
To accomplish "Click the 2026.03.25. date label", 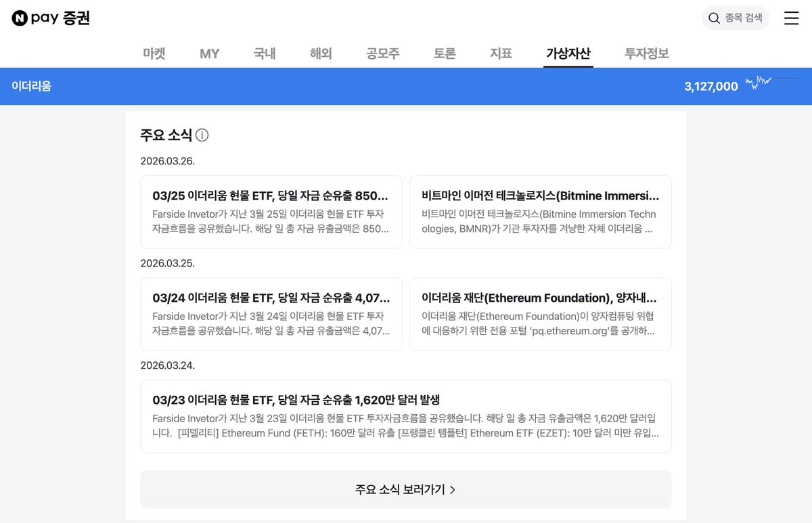I will 168,263.
